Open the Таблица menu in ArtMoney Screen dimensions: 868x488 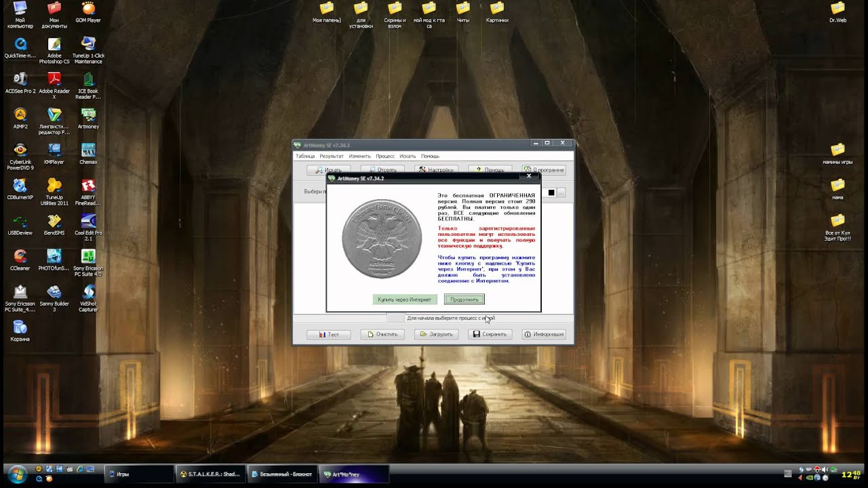[305, 156]
